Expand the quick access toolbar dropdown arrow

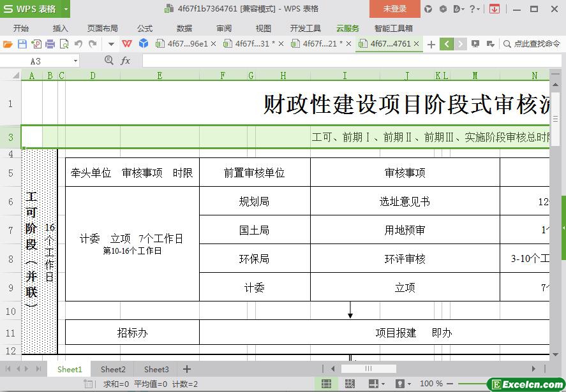[x=111, y=44]
